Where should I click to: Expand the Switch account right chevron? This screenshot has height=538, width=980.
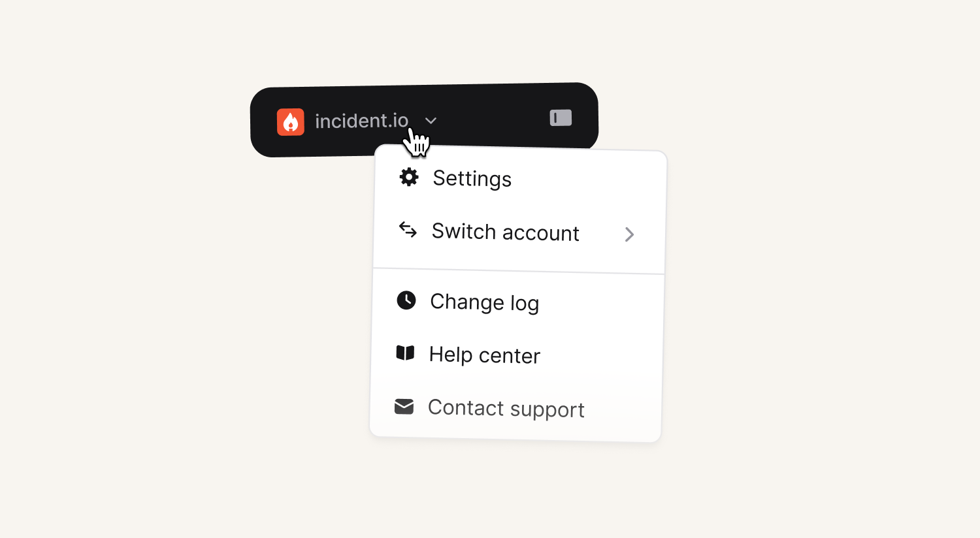[629, 234]
